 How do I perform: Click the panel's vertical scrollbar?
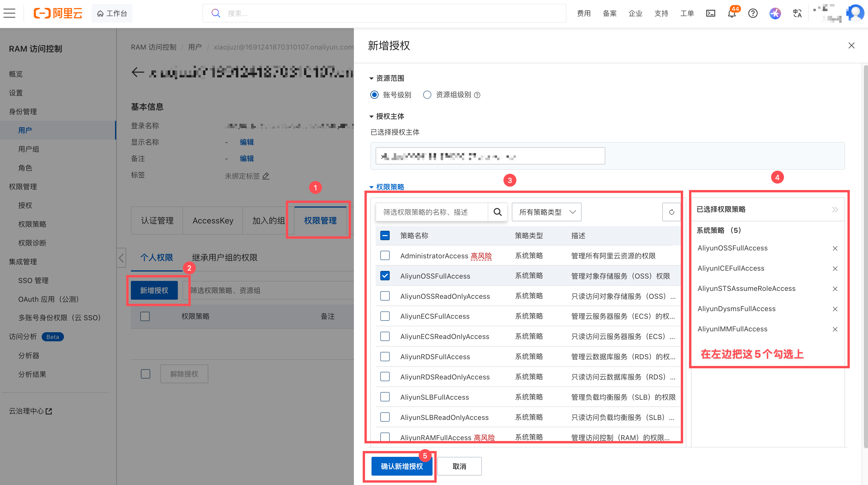[865, 256]
